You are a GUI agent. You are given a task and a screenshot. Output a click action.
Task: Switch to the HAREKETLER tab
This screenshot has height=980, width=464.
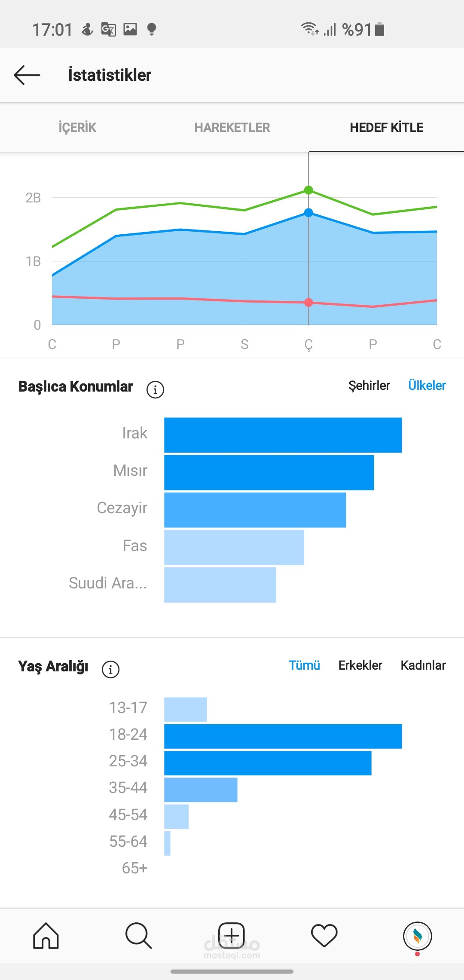click(232, 128)
